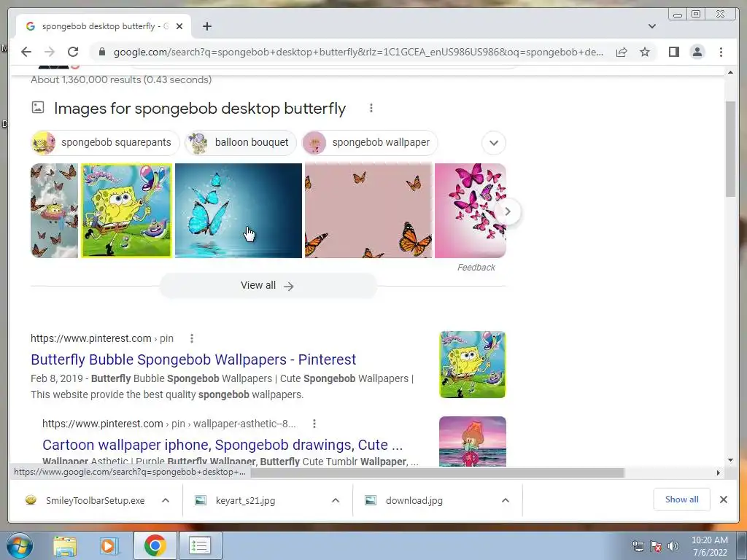Open the side panel icon

[673, 52]
